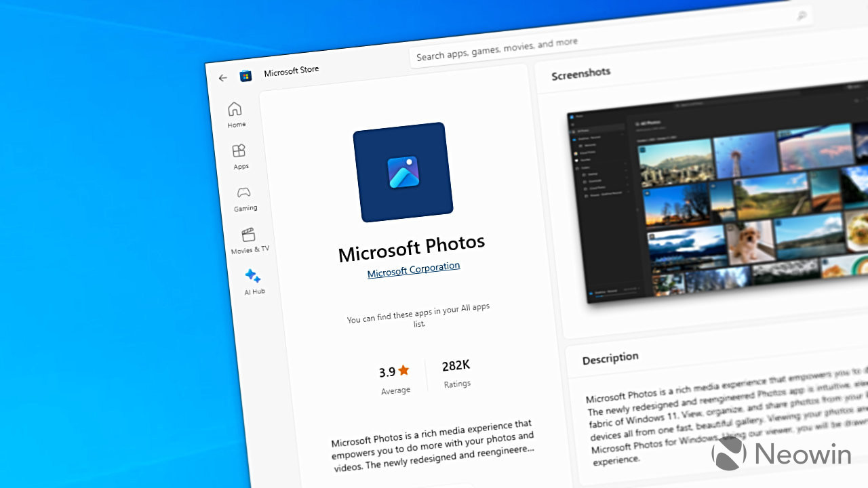Open the Photos app screenshot preview
The height and width of the screenshot is (488, 868).
(719, 197)
